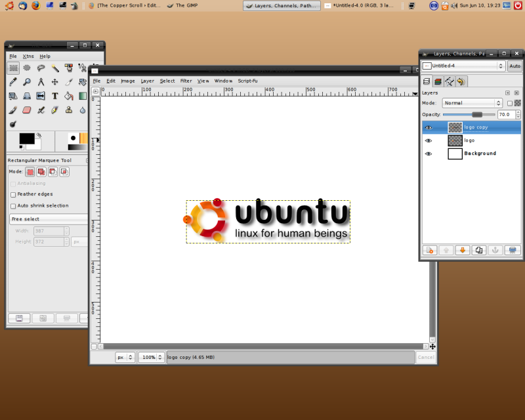525x420 pixels.
Task: Enable Feather edges checkbox
Action: 13,195
